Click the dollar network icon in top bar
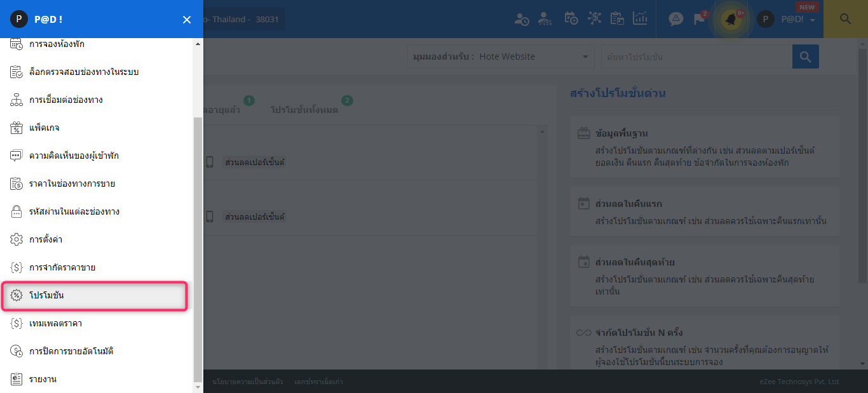Viewport: 868px width, 393px height. point(594,19)
